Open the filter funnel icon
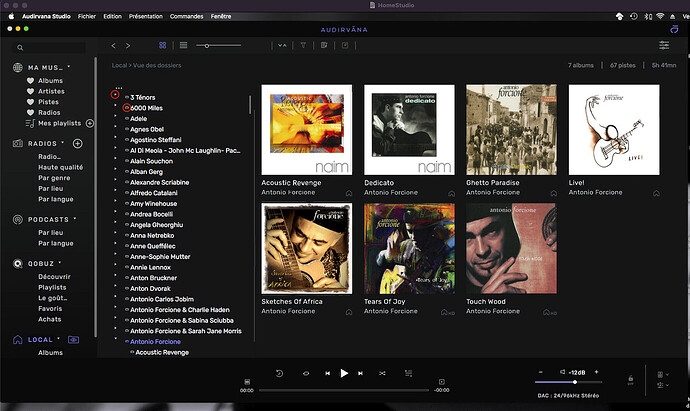The width and height of the screenshot is (690, 411). click(303, 45)
